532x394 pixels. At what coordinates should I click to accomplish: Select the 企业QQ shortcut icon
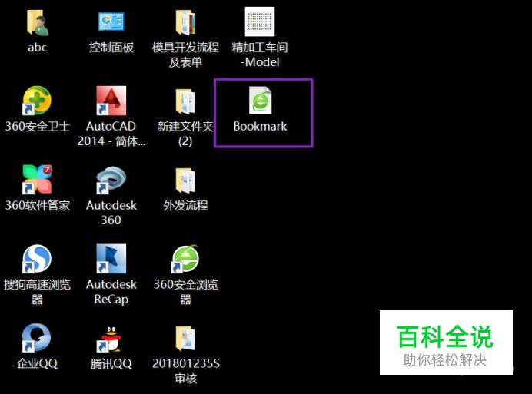tap(36, 338)
